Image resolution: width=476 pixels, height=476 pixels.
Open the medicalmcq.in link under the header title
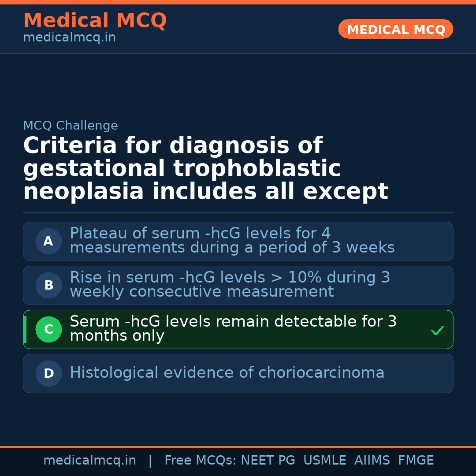coord(69,37)
